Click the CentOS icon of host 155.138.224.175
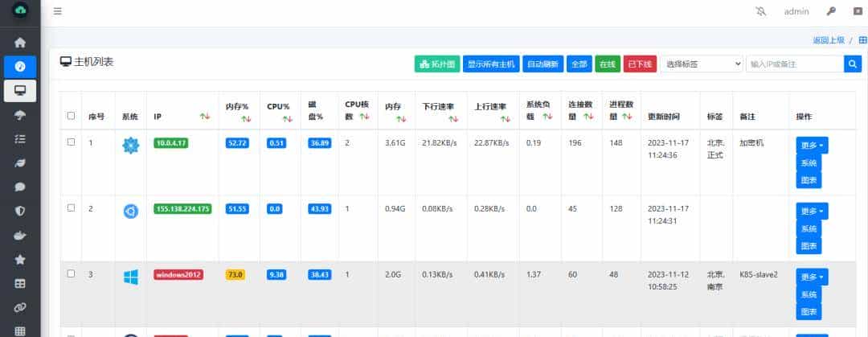 pos(131,211)
